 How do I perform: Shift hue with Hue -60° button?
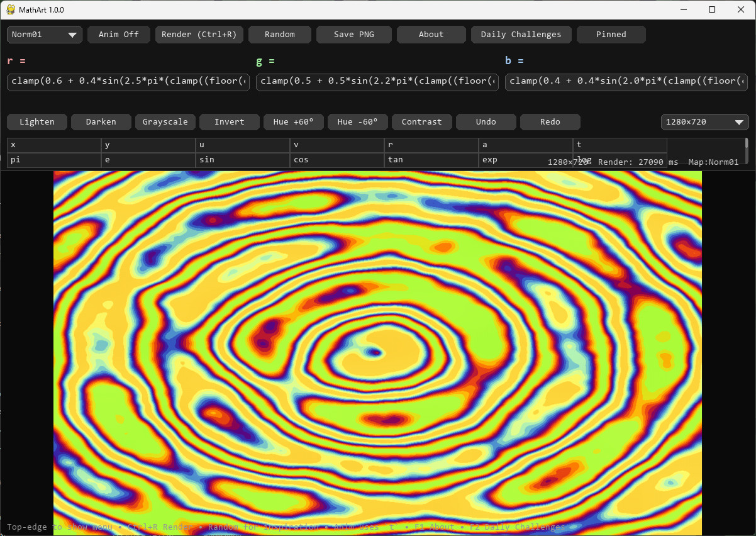click(358, 122)
